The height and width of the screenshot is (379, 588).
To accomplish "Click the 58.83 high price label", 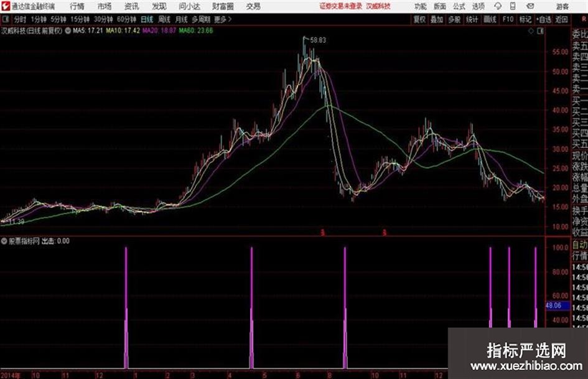I will click(x=318, y=40).
